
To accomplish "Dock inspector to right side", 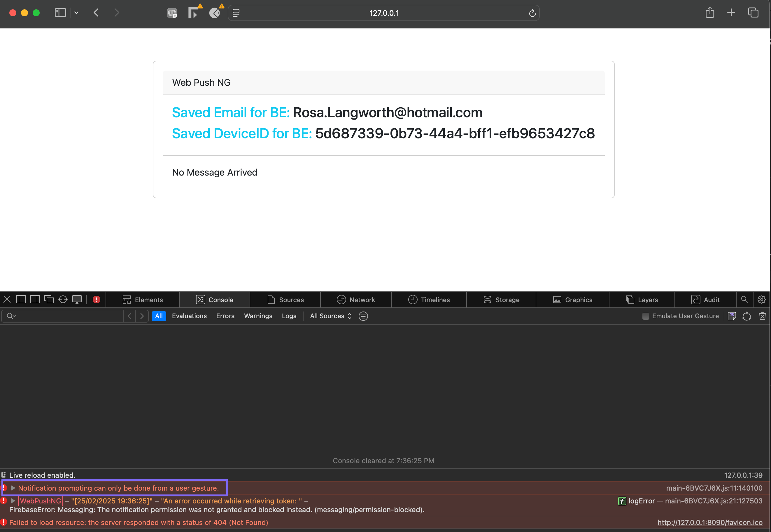I will coord(35,299).
